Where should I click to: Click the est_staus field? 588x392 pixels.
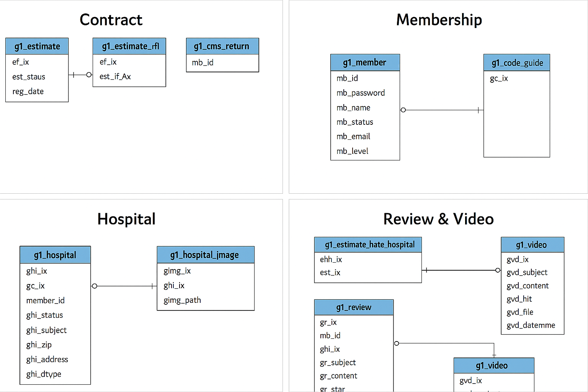coord(29,77)
